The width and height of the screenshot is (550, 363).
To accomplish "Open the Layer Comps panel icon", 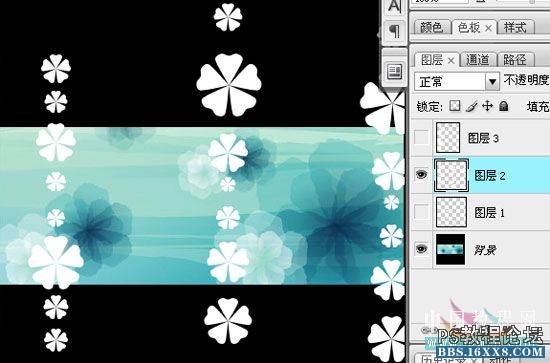I will coord(395,72).
